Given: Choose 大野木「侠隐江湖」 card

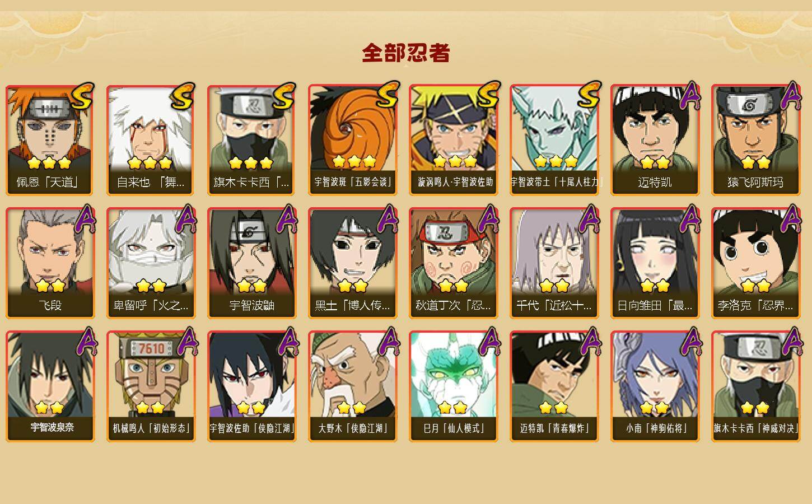Looking at the screenshot, I should coord(353,386).
